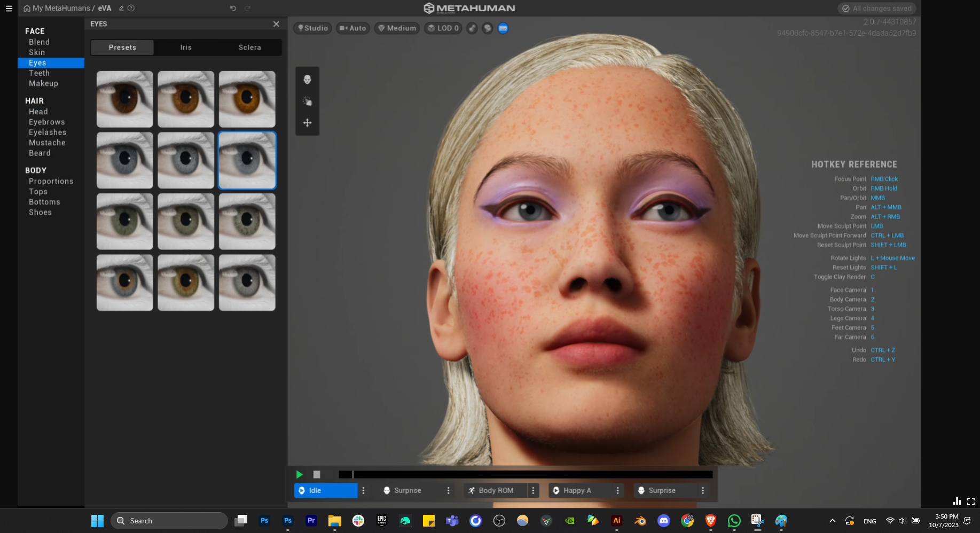Open options menu next to Body ROM
Viewport: 980px width, 533px height.
pos(533,490)
